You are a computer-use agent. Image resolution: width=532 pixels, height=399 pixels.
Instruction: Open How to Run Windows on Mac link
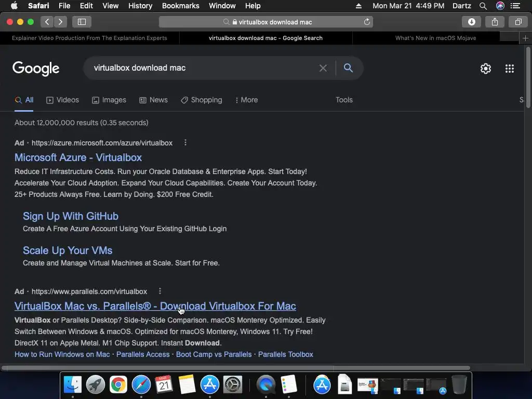tap(62, 354)
